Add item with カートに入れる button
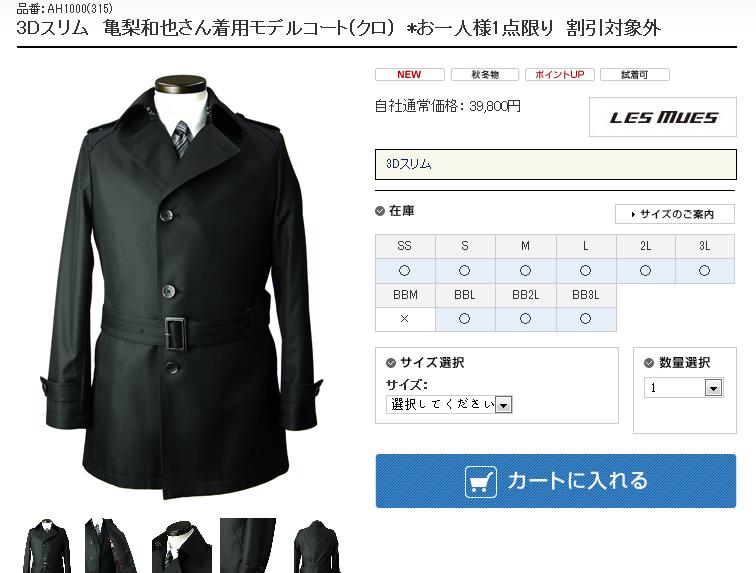 coord(555,481)
